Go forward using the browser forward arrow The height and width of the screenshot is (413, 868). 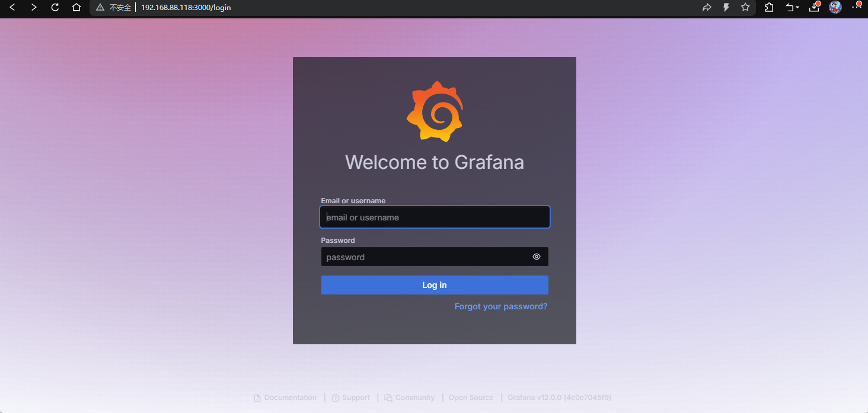(34, 8)
